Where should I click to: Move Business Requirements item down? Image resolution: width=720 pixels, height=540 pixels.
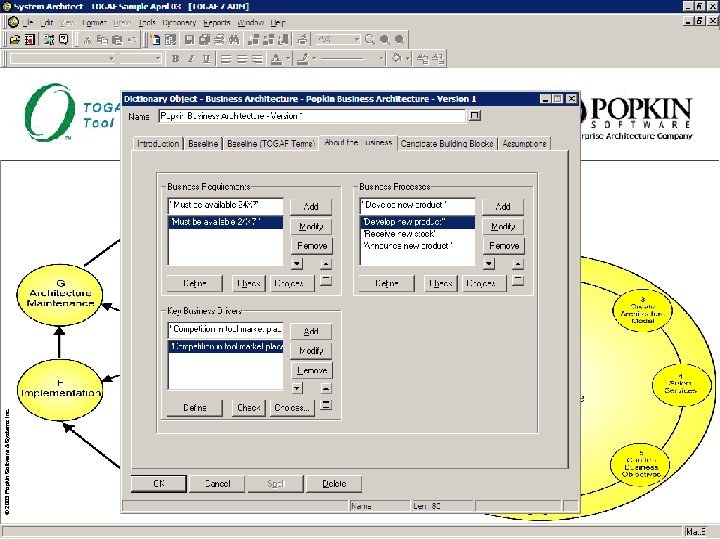click(x=297, y=264)
